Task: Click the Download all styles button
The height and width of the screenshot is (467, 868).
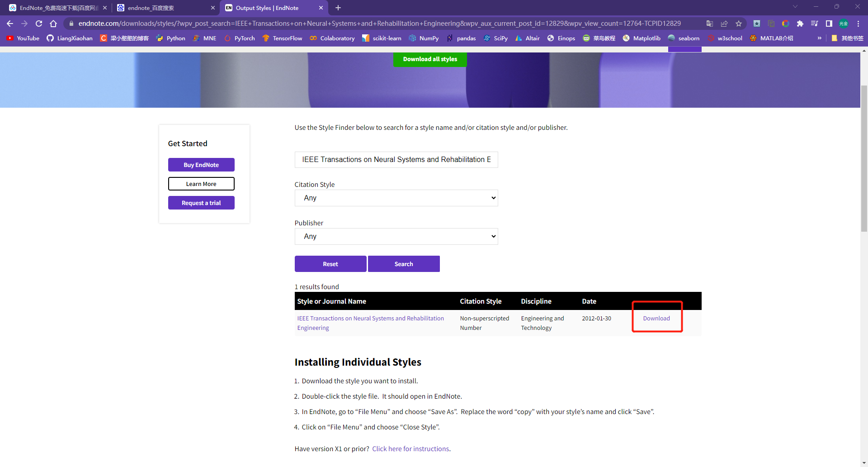Action: [430, 59]
